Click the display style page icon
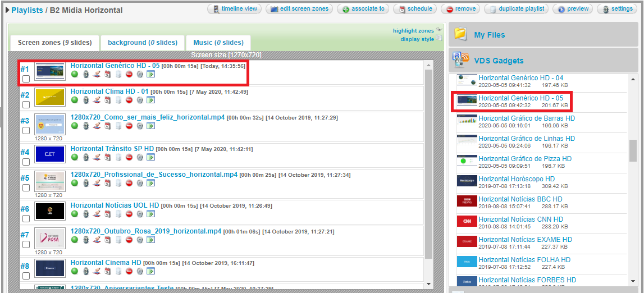644x293 pixels. 439,38
